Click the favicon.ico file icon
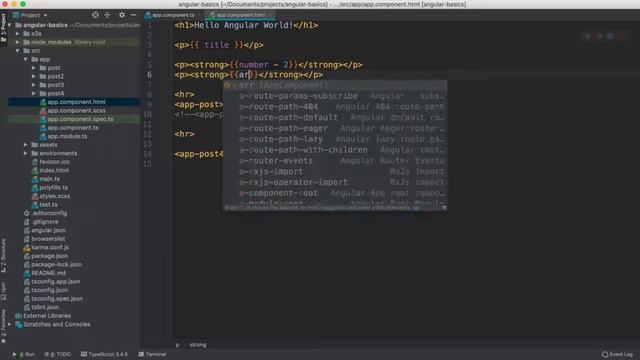 coord(35,162)
